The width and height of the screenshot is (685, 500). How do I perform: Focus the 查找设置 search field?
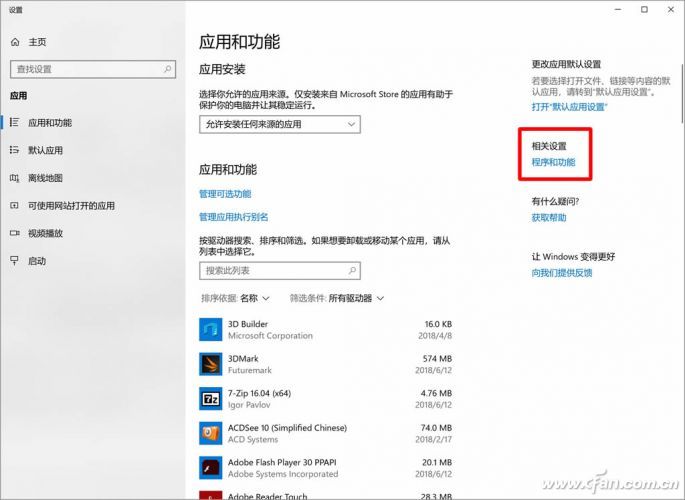pyautogui.click(x=93, y=69)
